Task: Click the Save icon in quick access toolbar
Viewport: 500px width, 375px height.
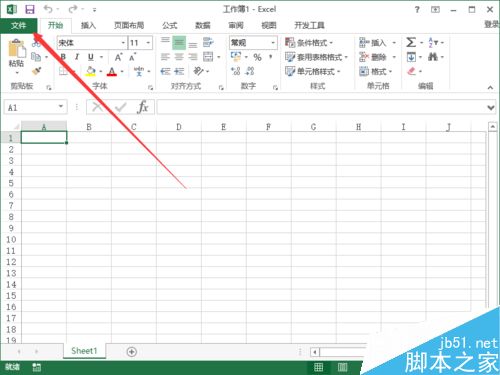Action: 30,9
